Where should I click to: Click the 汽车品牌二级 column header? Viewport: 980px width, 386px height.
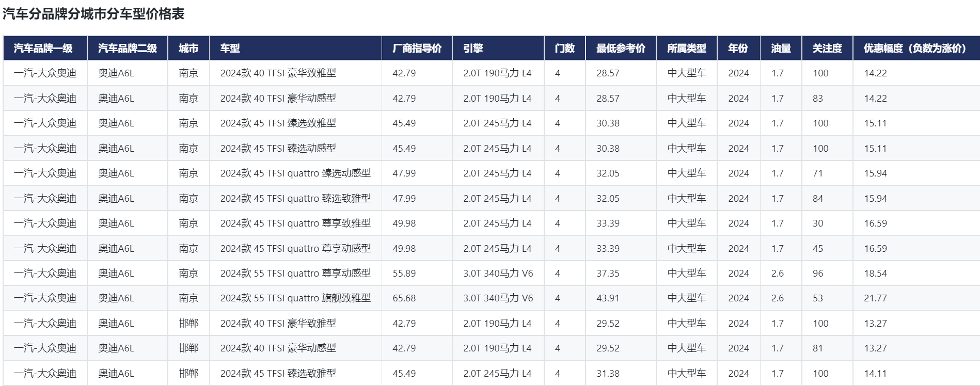pos(128,48)
